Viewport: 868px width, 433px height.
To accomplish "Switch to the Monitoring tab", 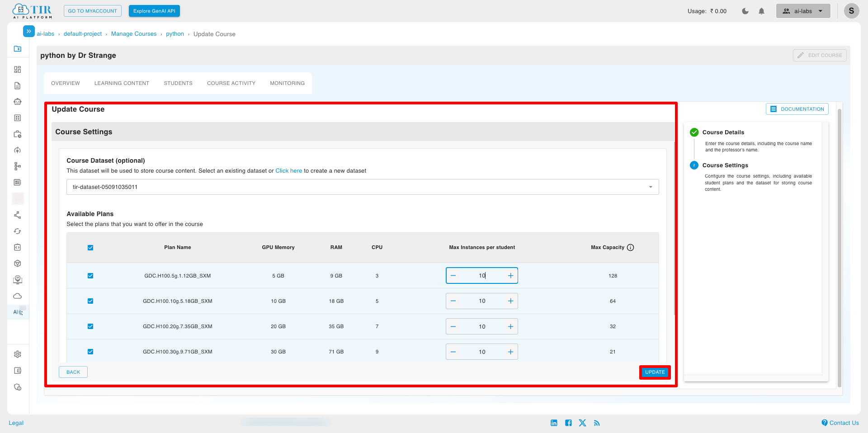I will click(x=287, y=83).
